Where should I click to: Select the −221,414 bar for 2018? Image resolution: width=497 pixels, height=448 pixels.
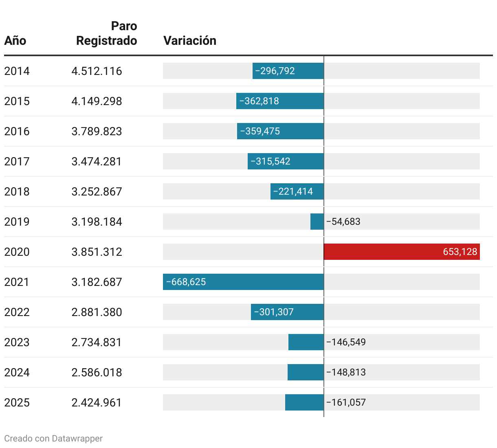click(x=297, y=191)
